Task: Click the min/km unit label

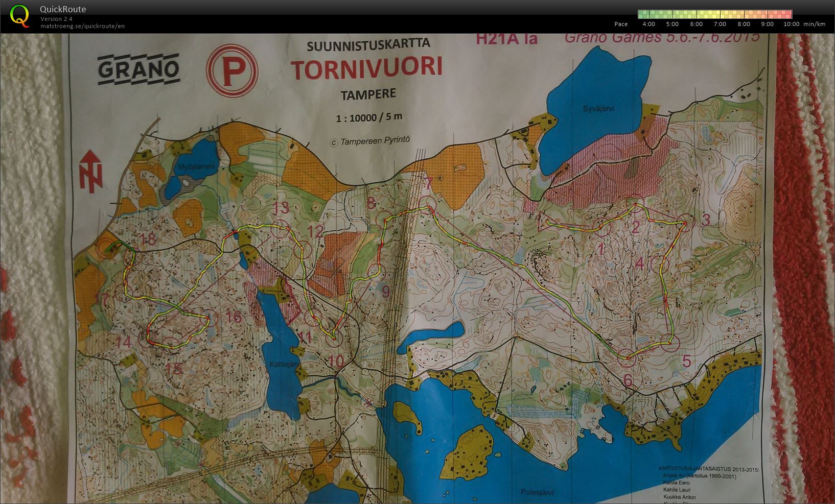Action: tap(814, 24)
